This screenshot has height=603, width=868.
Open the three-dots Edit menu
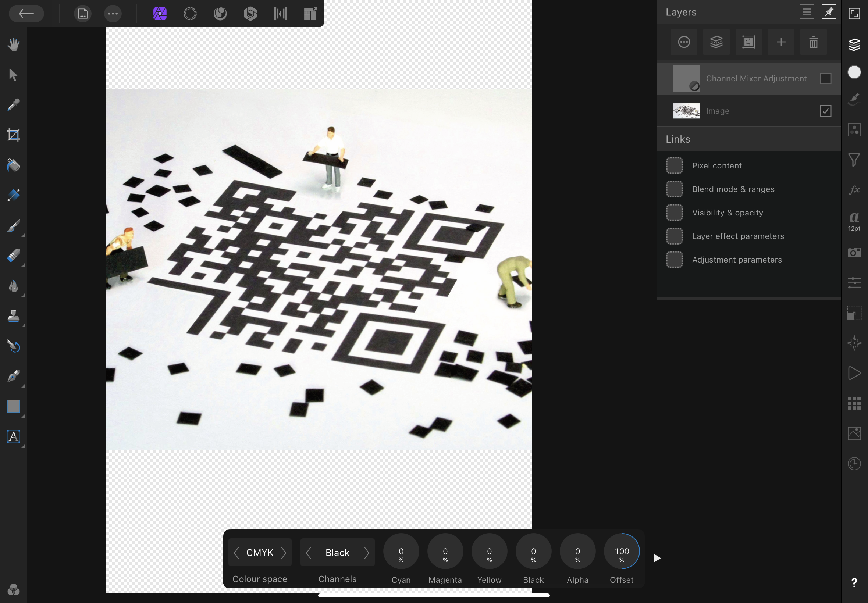coord(113,14)
